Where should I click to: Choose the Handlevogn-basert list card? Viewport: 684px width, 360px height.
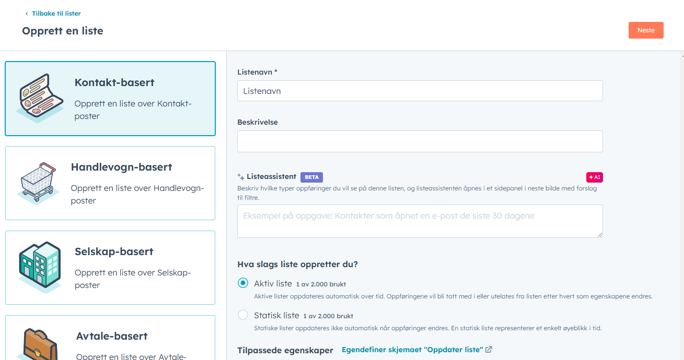pyautogui.click(x=110, y=183)
